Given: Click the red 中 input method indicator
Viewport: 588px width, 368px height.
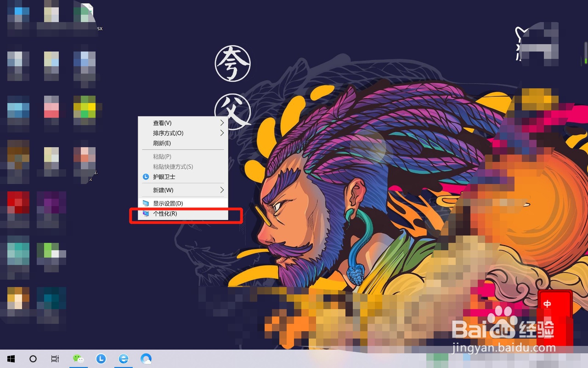Looking at the screenshot, I should click(547, 304).
